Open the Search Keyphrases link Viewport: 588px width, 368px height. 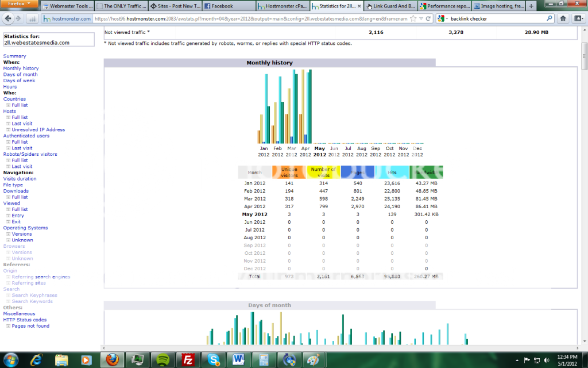tap(34, 295)
